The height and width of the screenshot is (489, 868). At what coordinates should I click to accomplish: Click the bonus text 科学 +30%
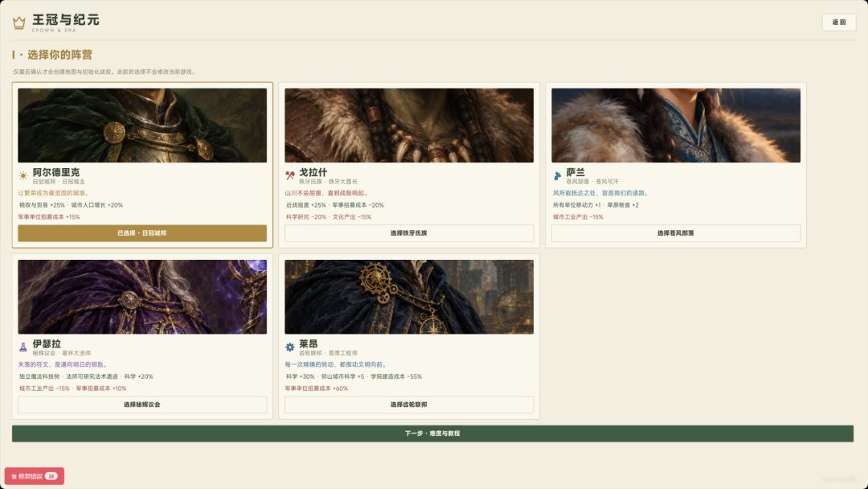click(x=300, y=376)
